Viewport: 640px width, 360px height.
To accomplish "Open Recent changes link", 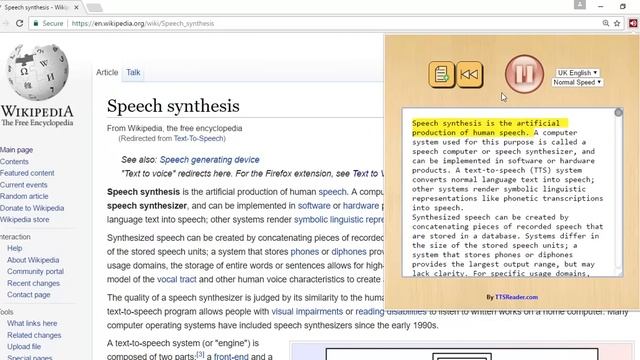I will pyautogui.click(x=33, y=283).
